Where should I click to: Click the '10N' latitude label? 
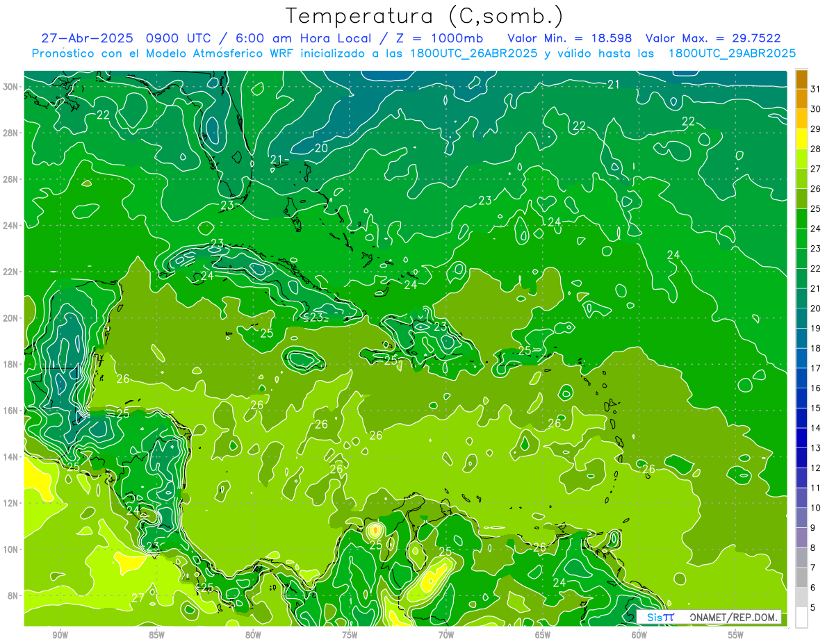12,550
